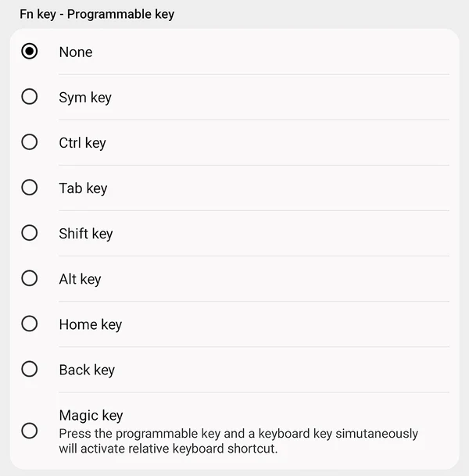Tap the Ctrl key label
Image resolution: width=469 pixels, height=476 pixels.
tap(82, 143)
